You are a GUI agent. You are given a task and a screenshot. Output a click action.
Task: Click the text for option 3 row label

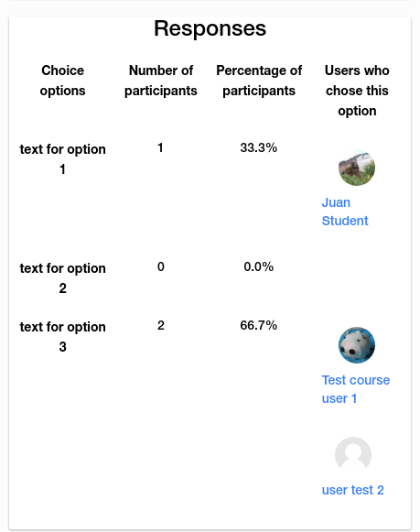(x=63, y=337)
